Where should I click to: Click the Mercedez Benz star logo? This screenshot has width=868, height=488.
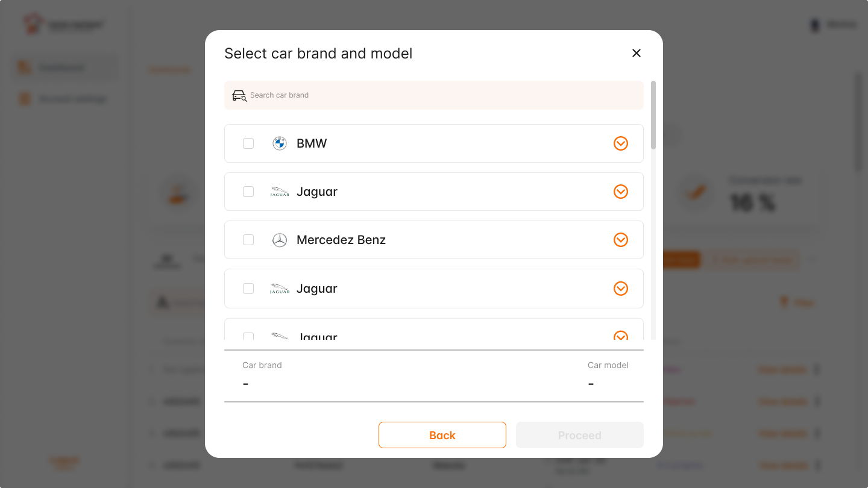(x=280, y=240)
